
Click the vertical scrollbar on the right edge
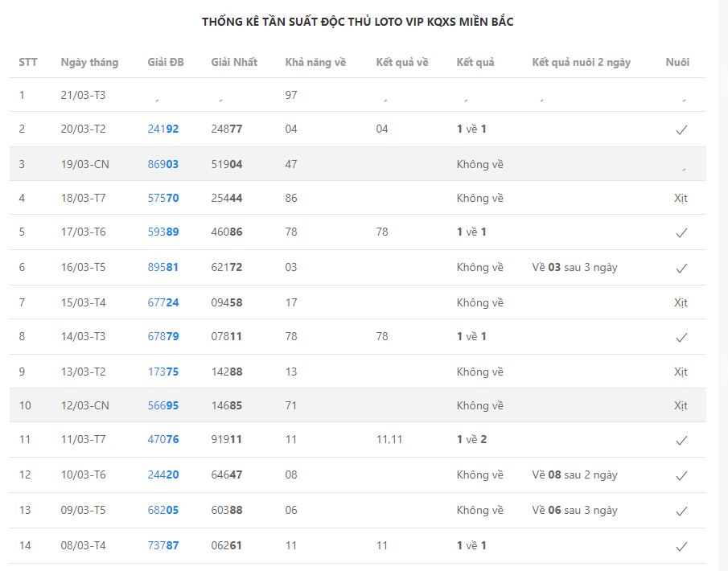tap(723, 285)
